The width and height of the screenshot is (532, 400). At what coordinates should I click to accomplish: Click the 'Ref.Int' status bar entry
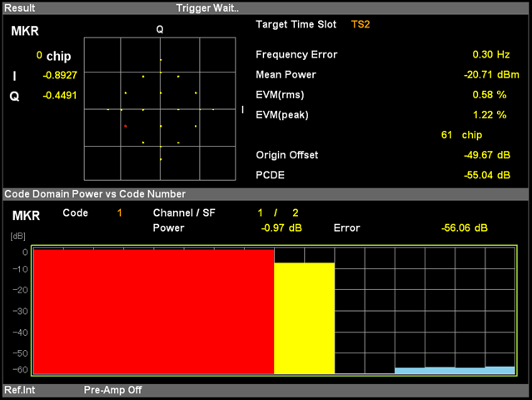pos(20,390)
